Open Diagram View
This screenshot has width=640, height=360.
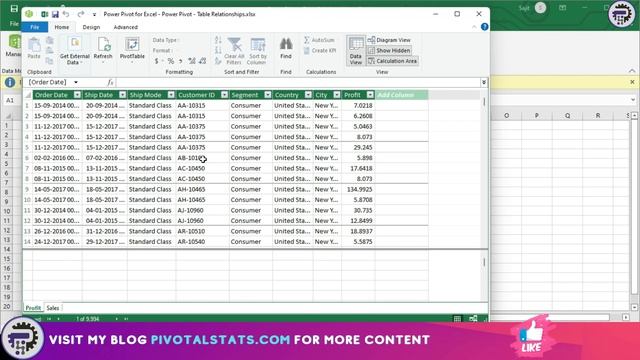(389, 40)
